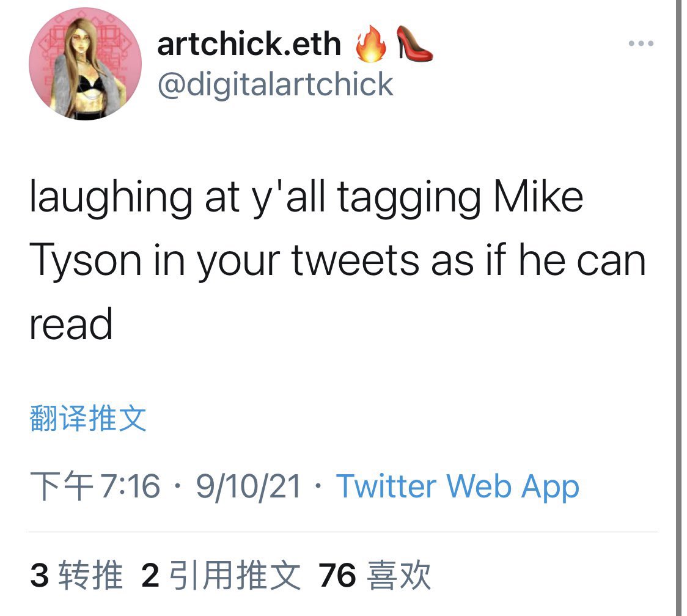Click the 9/10/21 date
Image resolution: width=687 pixels, height=616 pixels.
[x=248, y=486]
